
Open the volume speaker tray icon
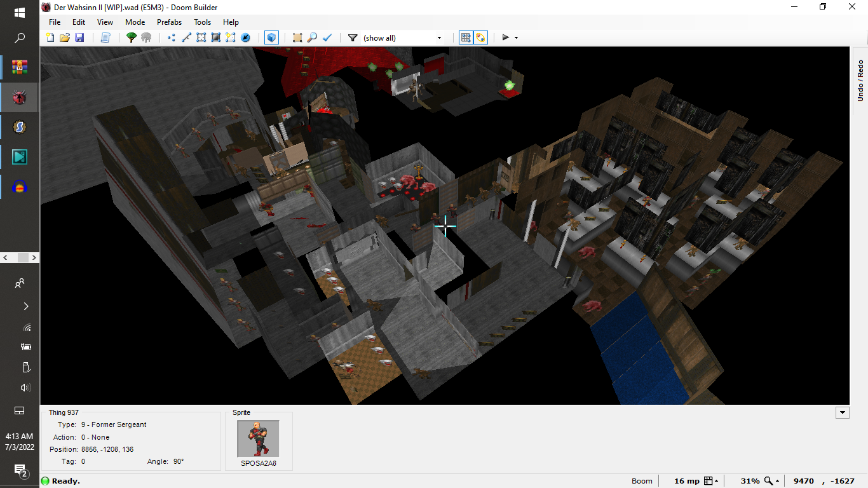(26, 388)
